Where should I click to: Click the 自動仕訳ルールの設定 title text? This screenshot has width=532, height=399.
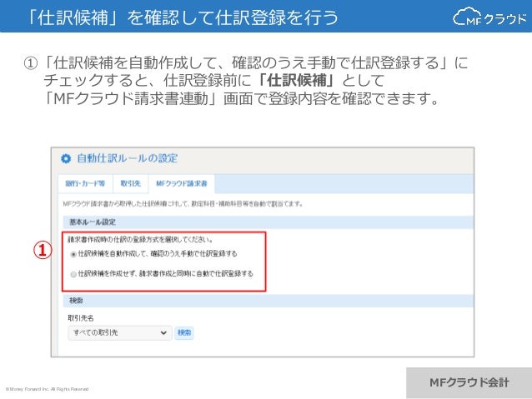pyautogui.click(x=128, y=158)
